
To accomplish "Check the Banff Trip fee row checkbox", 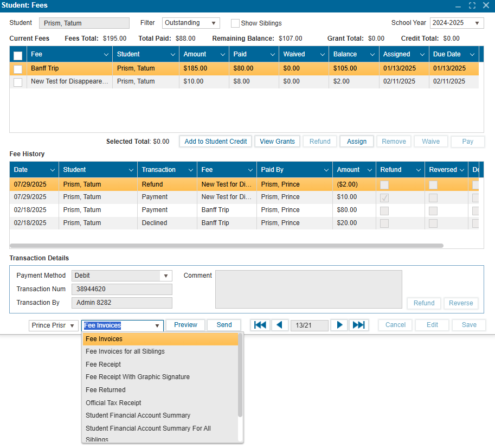I will point(18,69).
